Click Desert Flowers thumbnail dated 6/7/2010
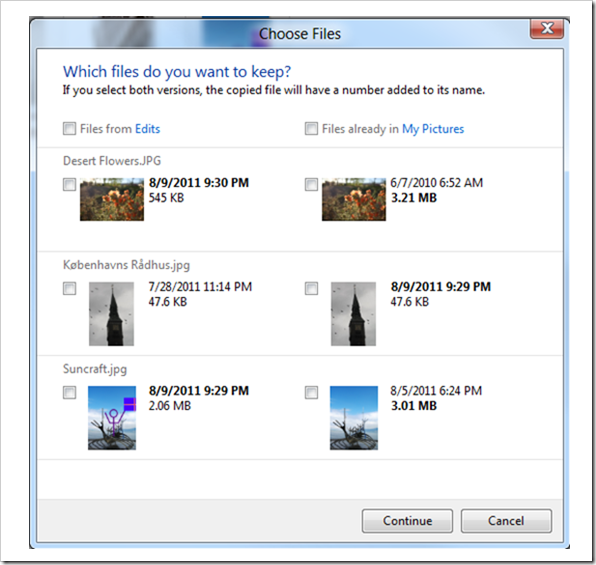596x565 pixels. point(354,199)
